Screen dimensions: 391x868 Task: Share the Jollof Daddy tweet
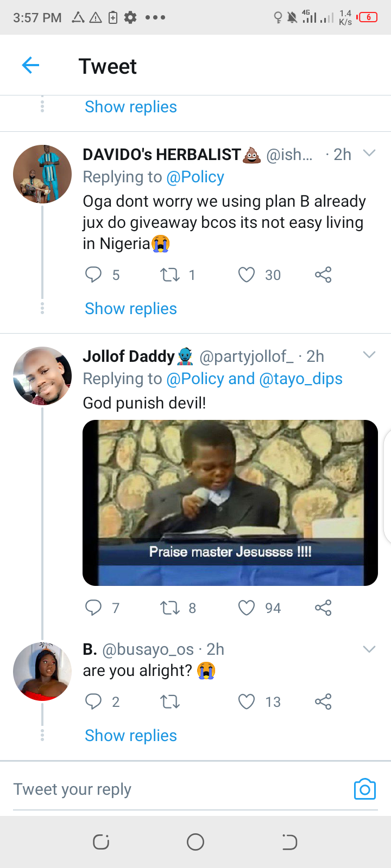coord(323,608)
